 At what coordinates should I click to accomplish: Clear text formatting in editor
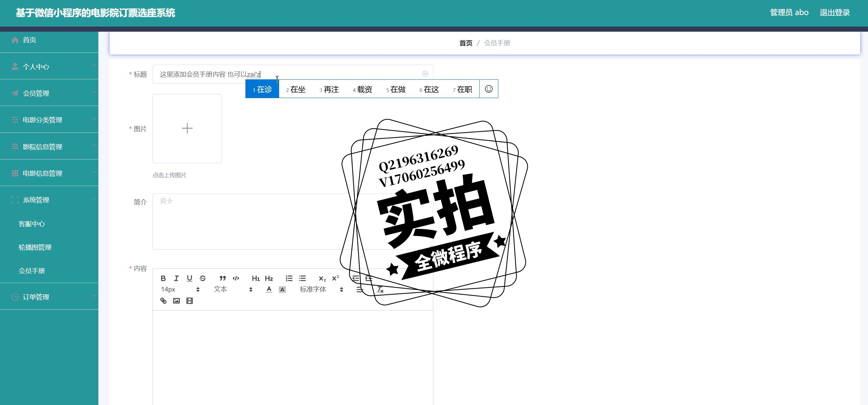point(380,289)
